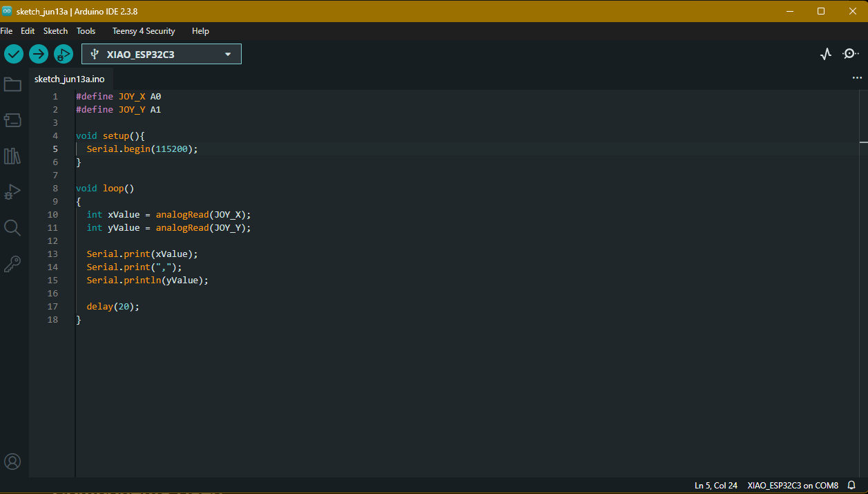
Task: Open the Debug sidebar panel
Action: [x=12, y=192]
